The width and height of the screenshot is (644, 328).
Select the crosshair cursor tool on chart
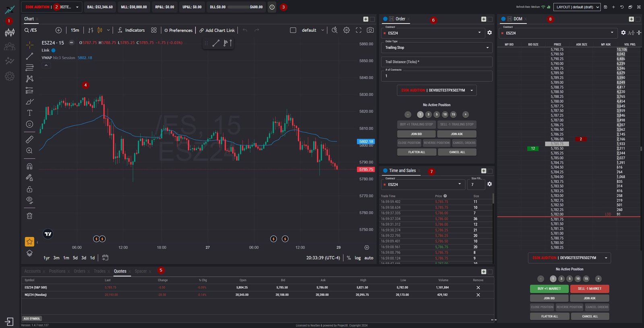(x=29, y=45)
